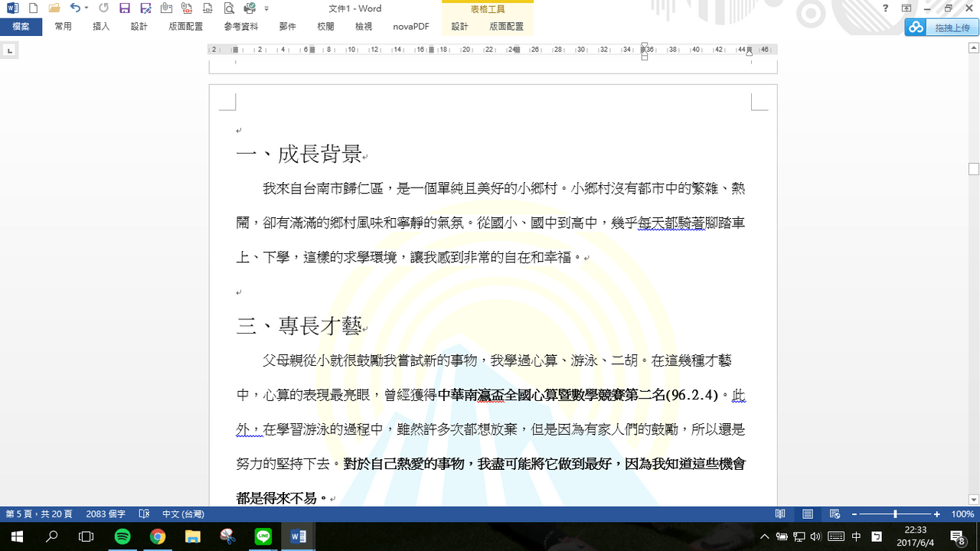
Task: Open Spotify from the taskbar
Action: pos(122,536)
